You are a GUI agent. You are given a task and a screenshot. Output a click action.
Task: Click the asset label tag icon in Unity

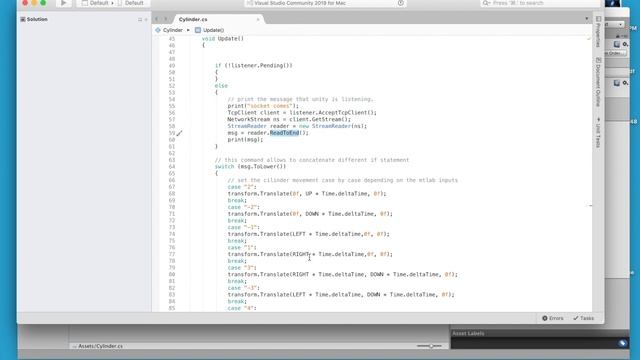(622, 343)
